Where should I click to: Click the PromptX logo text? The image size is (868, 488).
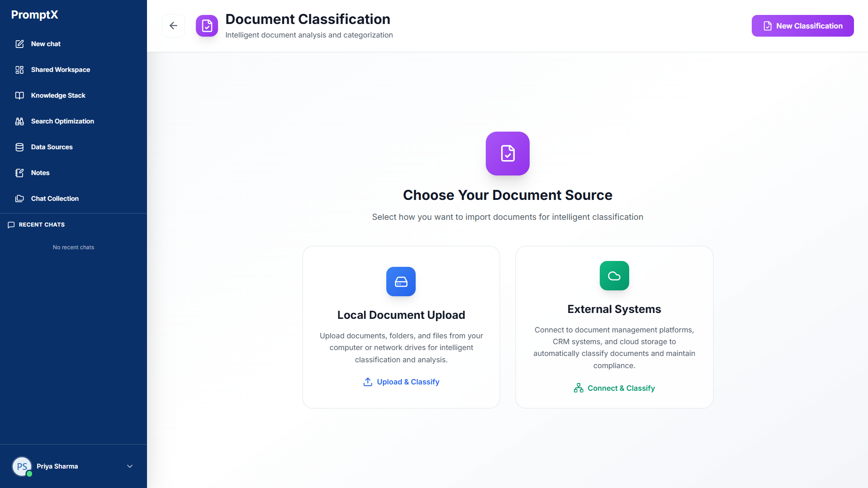coord(35,14)
